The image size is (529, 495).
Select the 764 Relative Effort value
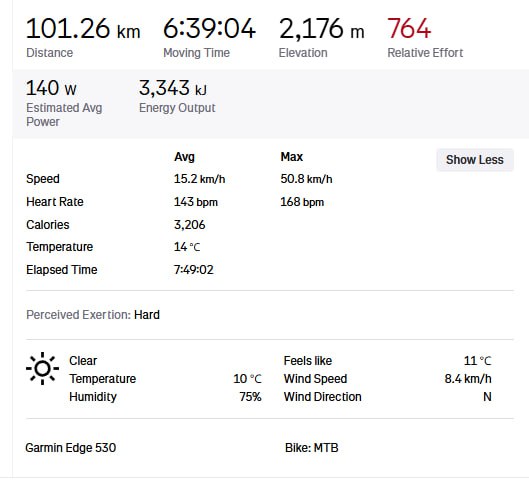pos(409,28)
